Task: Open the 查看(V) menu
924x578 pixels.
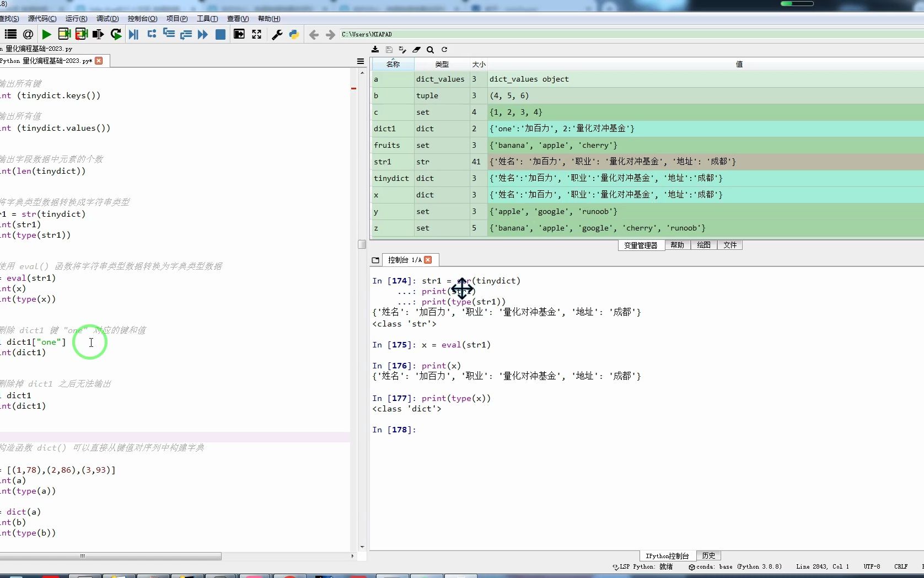Action: [x=238, y=19]
